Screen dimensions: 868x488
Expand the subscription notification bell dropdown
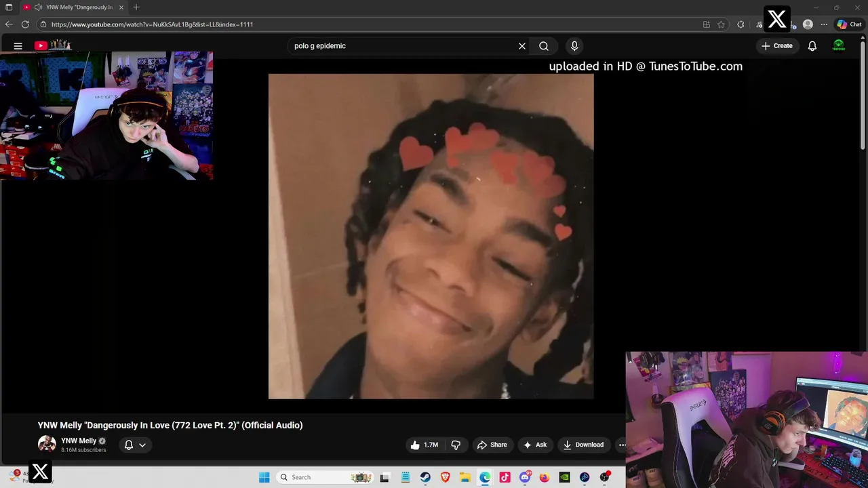[135, 445]
